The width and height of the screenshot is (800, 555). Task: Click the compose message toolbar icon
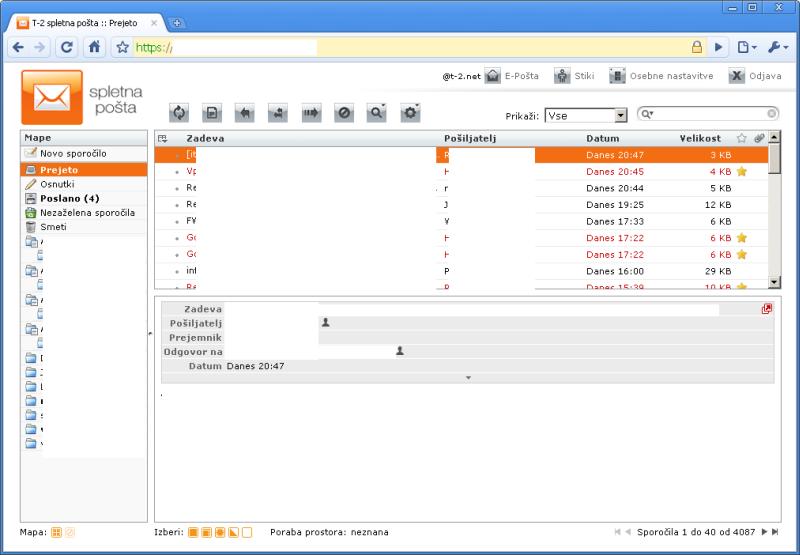tap(212, 114)
